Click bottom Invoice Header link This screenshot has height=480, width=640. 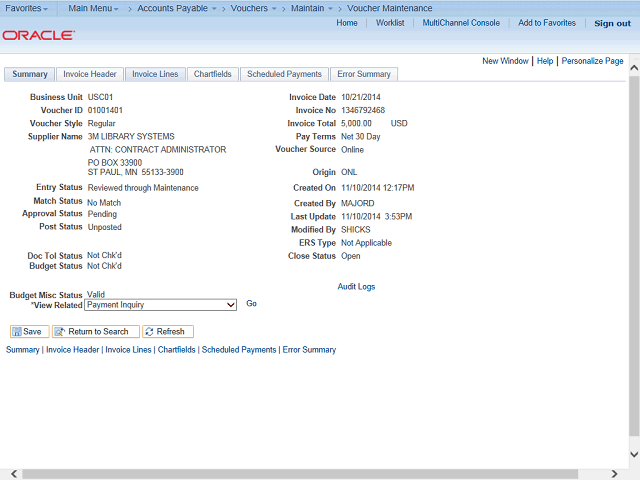click(x=73, y=350)
